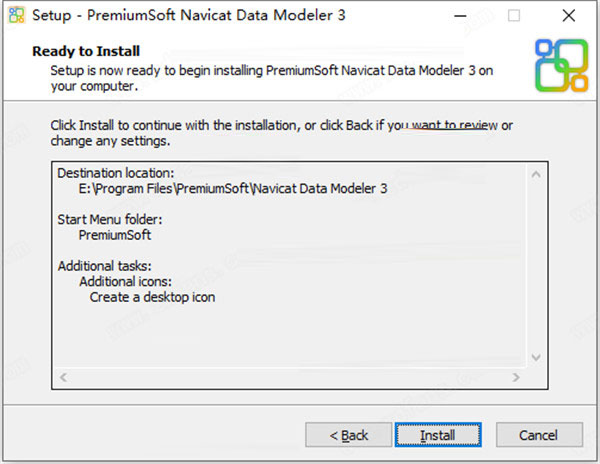The image size is (600, 464).
Task: Minimize the Setup window
Action: click(x=461, y=16)
